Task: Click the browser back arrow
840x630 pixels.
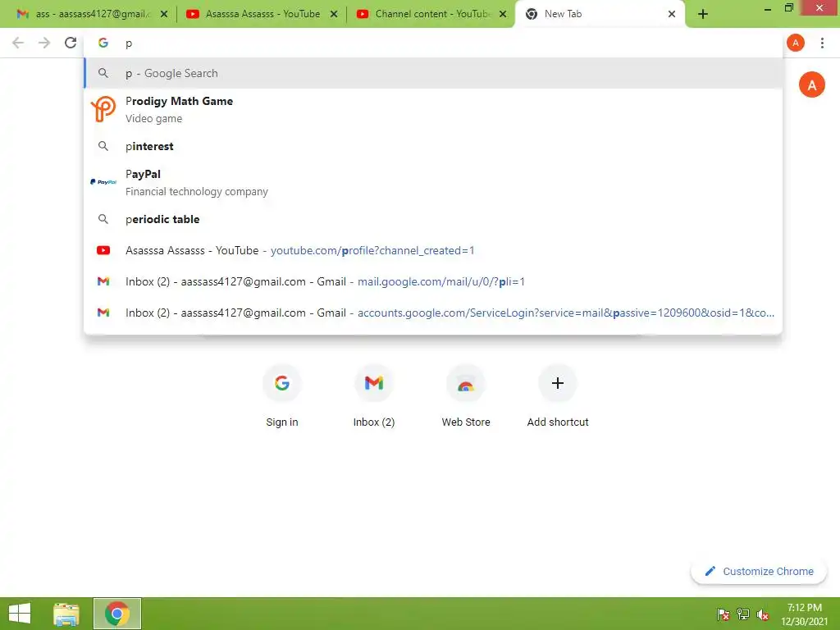Action: [x=18, y=43]
